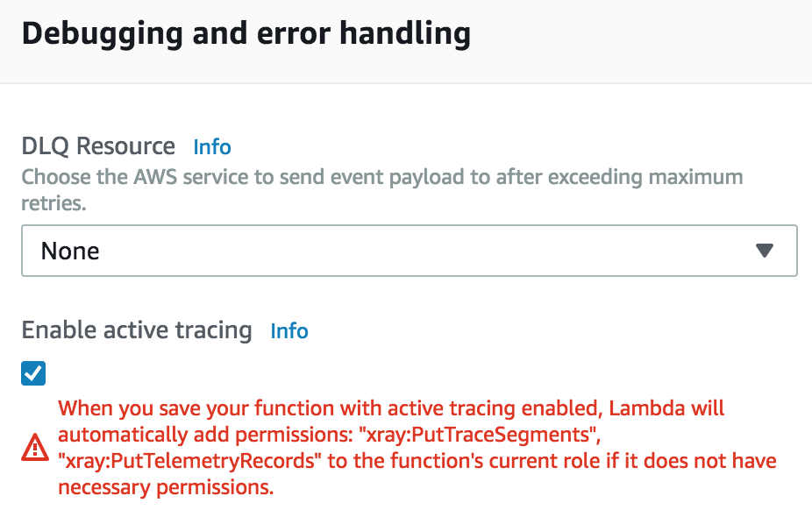Click the red active tracing warning message
The height and width of the screenshot is (510, 812).
(x=417, y=448)
